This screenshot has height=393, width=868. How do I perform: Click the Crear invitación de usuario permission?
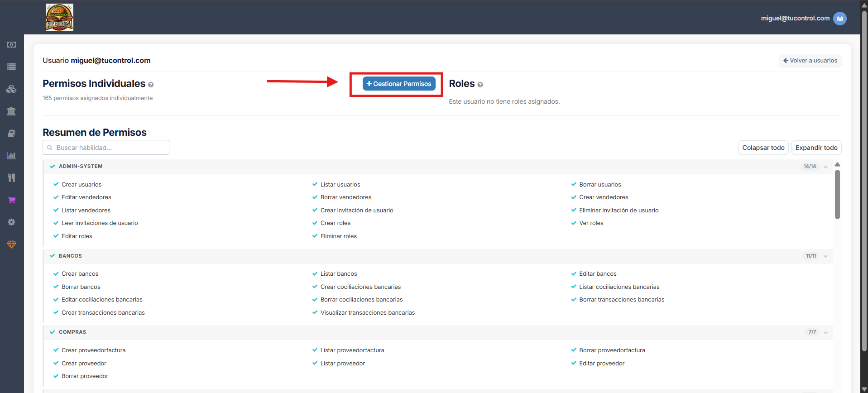click(x=357, y=210)
